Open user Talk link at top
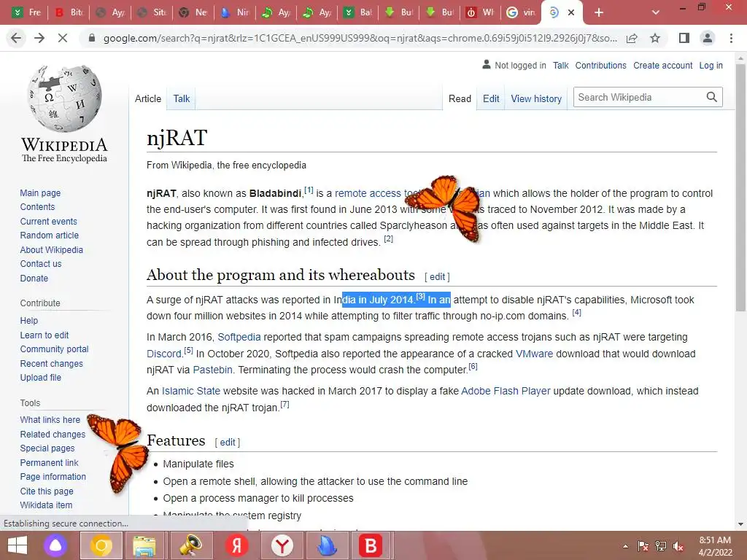The height and width of the screenshot is (560, 747). click(x=560, y=65)
